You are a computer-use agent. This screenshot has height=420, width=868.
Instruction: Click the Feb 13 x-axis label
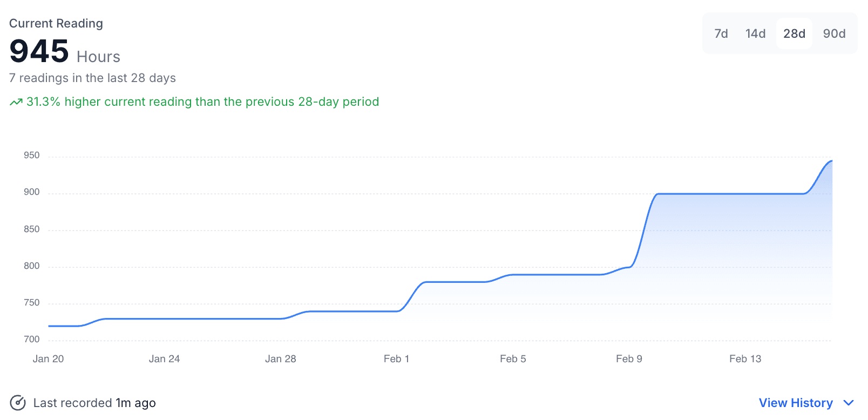[x=745, y=359]
